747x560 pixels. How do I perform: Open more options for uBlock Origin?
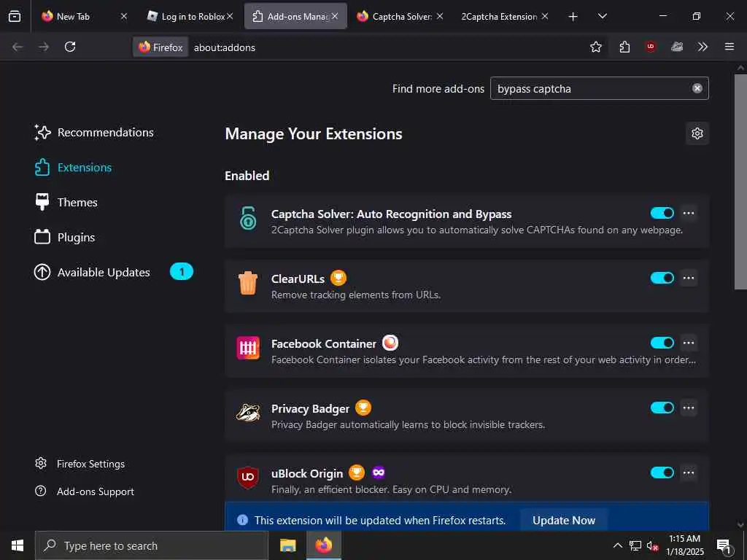(x=689, y=472)
